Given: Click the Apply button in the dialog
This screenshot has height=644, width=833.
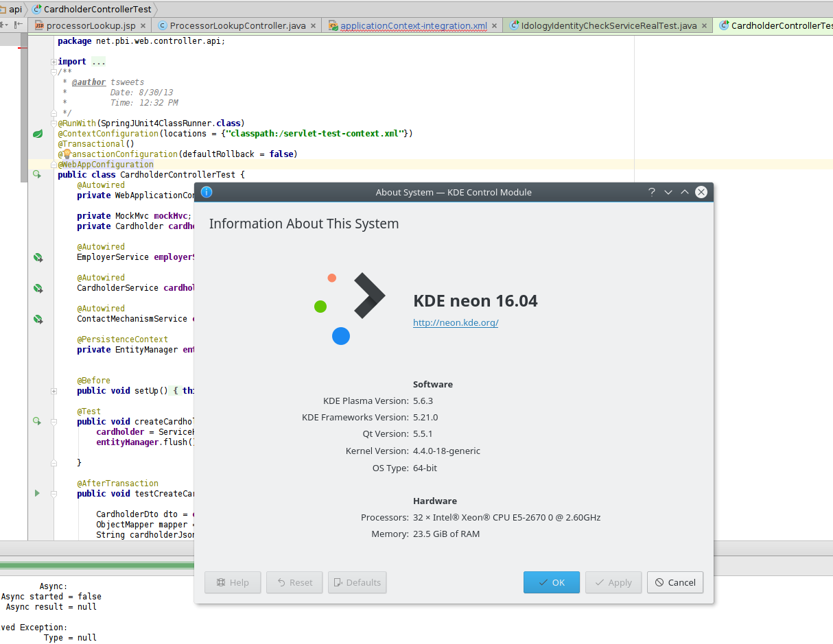Looking at the screenshot, I should click(x=613, y=582).
